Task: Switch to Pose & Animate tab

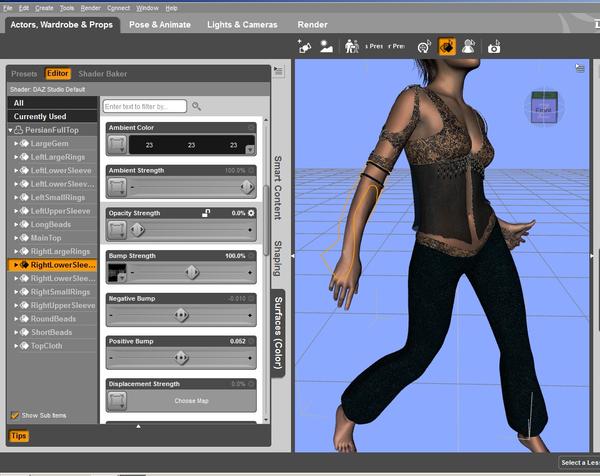Action: pos(160,24)
